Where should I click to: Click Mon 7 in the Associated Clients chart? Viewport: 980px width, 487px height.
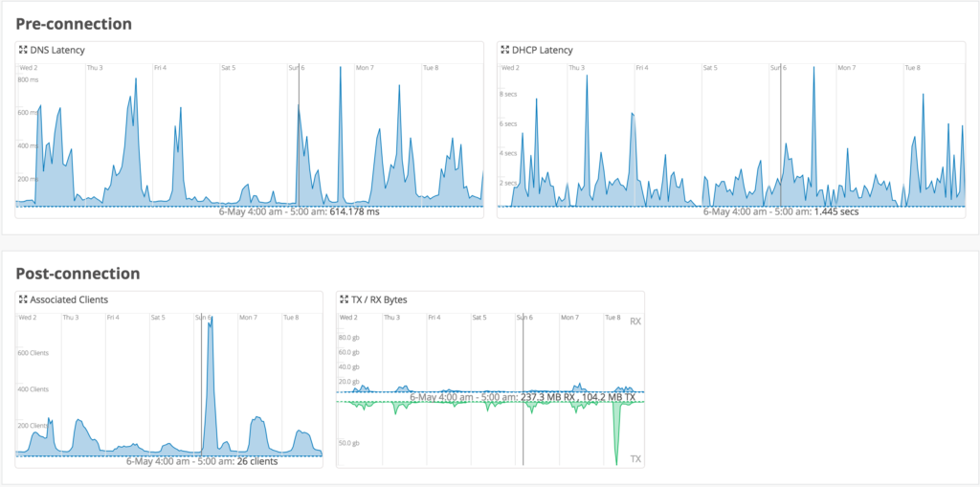pyautogui.click(x=248, y=317)
